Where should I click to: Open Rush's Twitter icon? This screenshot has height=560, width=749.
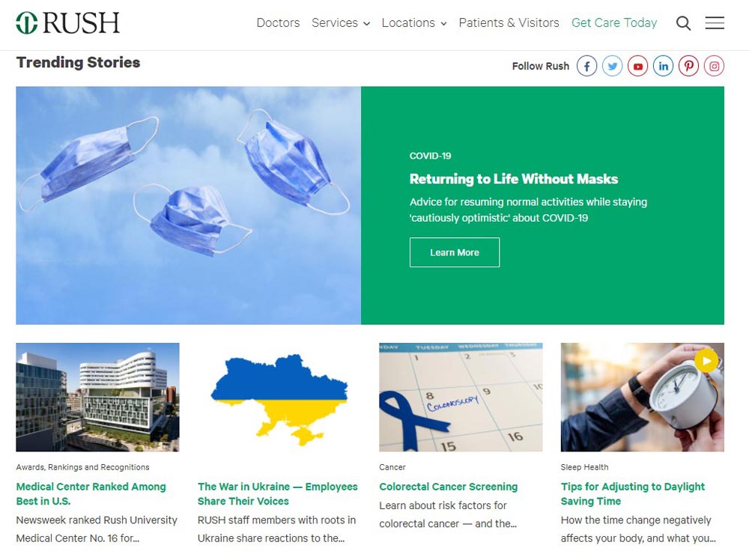tap(613, 66)
